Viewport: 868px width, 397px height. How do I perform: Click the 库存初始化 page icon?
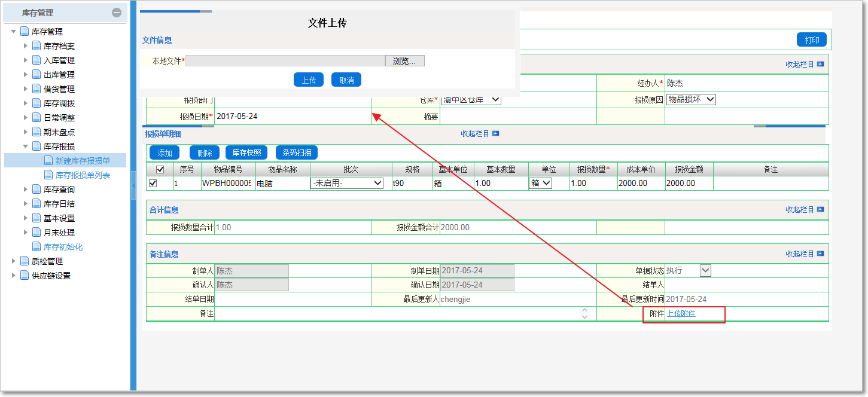click(x=36, y=247)
